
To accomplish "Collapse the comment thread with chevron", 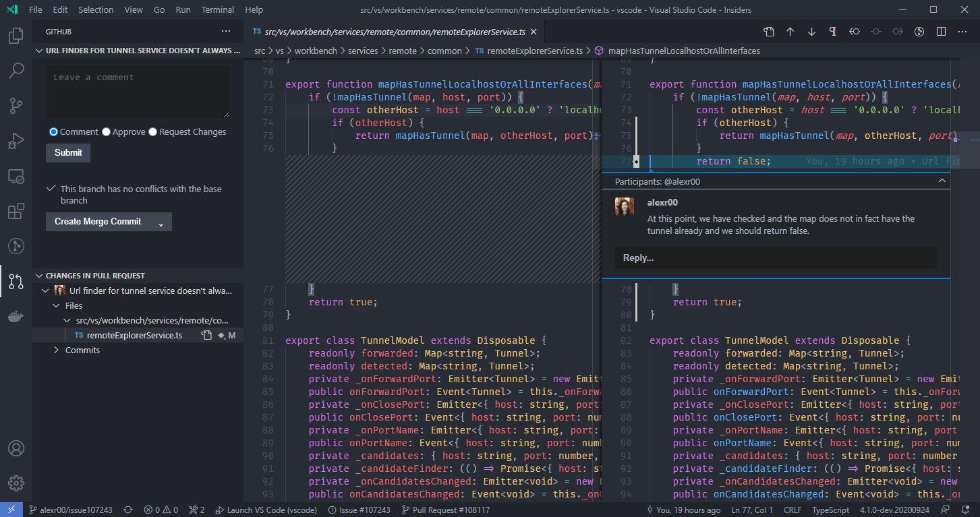I will [942, 181].
